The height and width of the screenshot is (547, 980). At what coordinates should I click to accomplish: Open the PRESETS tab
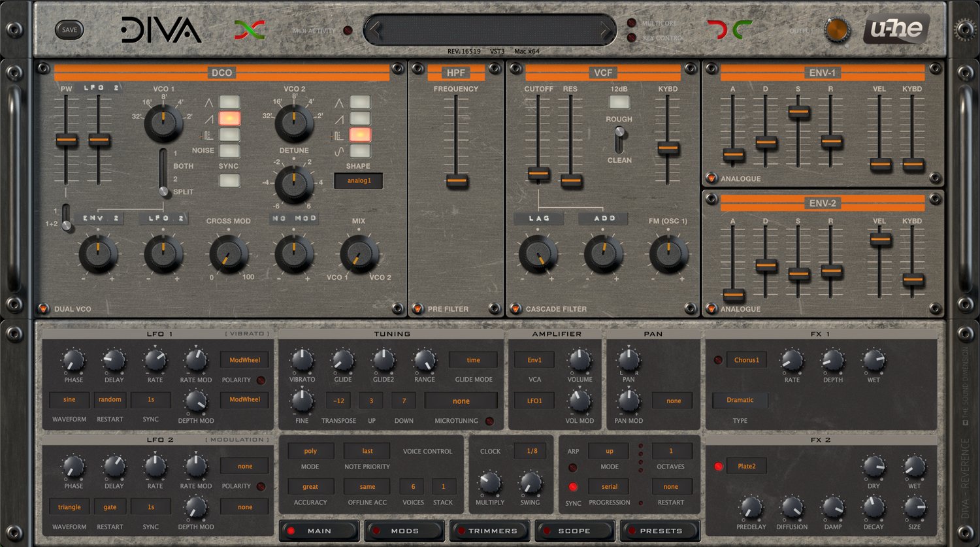(660, 531)
